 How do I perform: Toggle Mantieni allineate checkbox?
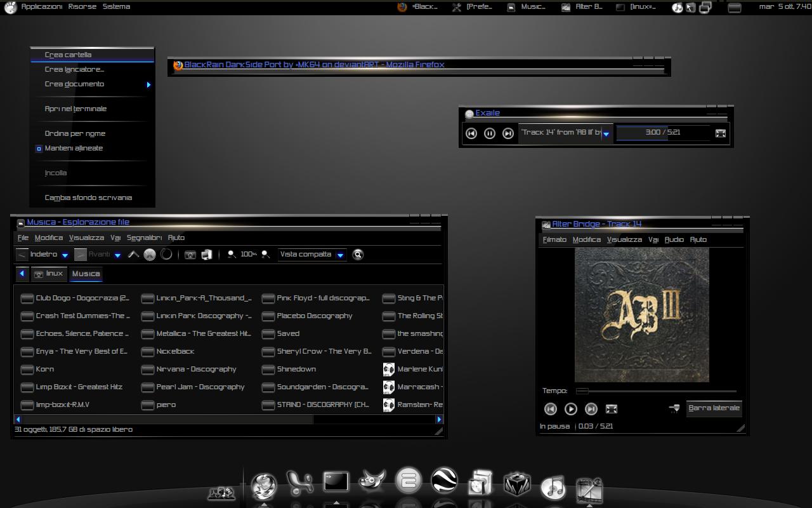tap(39, 149)
